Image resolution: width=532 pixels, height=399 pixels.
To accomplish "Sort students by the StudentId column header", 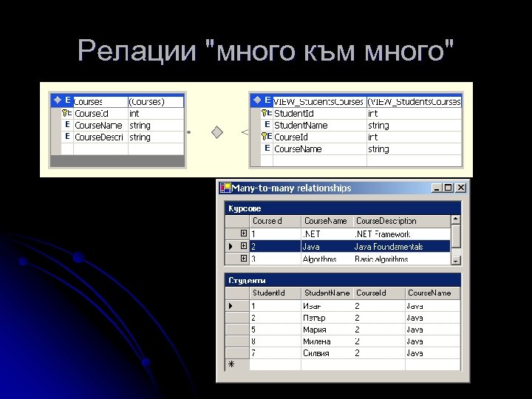I will (x=275, y=293).
